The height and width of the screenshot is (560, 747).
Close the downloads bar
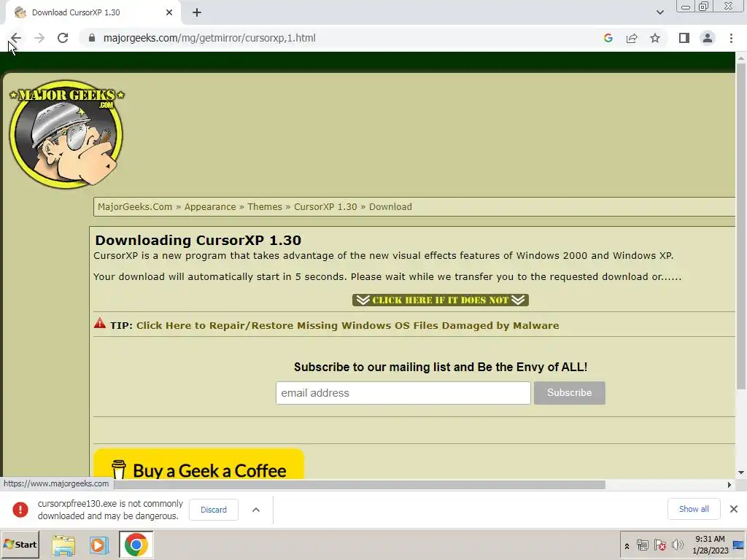(x=734, y=509)
